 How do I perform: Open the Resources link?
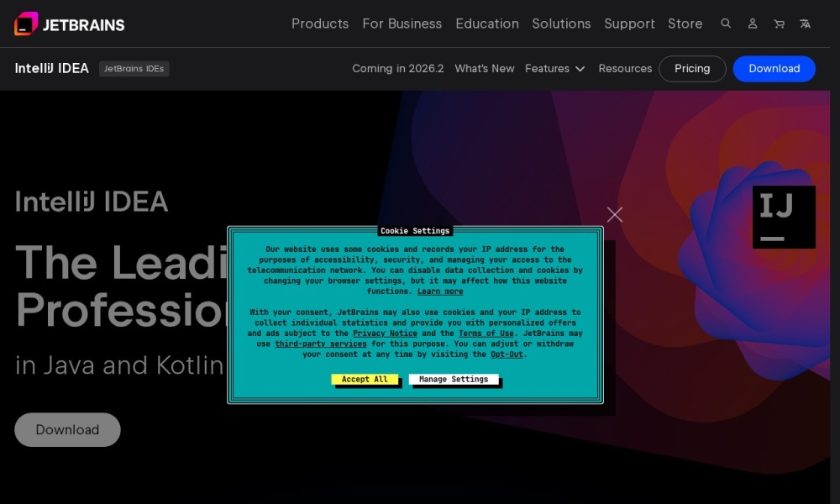(625, 69)
